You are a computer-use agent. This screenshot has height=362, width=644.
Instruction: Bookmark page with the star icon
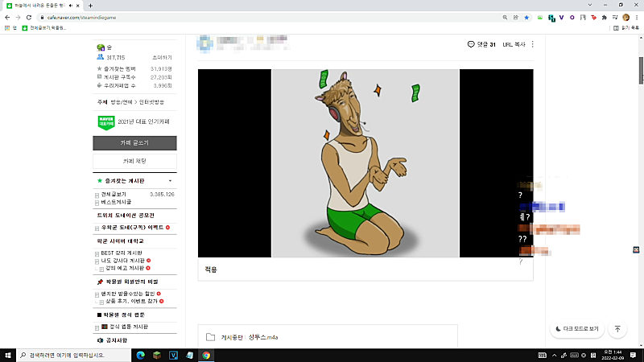tap(526, 18)
